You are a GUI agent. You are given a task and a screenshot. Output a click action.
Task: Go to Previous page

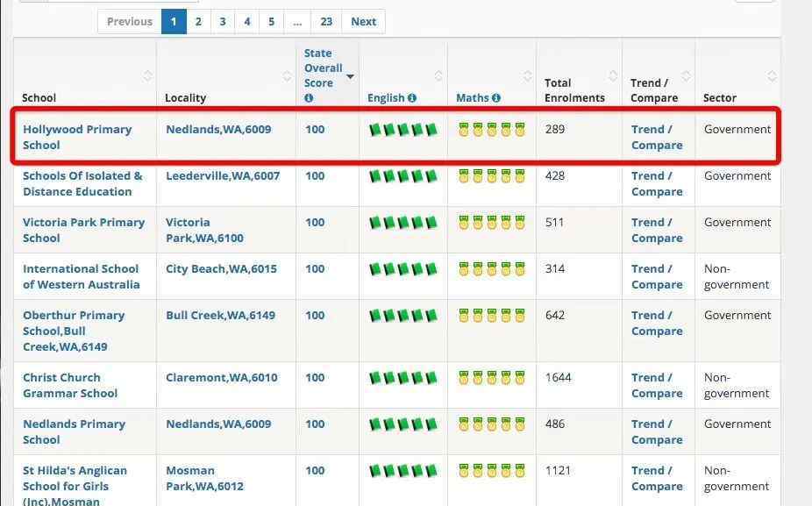[130, 22]
